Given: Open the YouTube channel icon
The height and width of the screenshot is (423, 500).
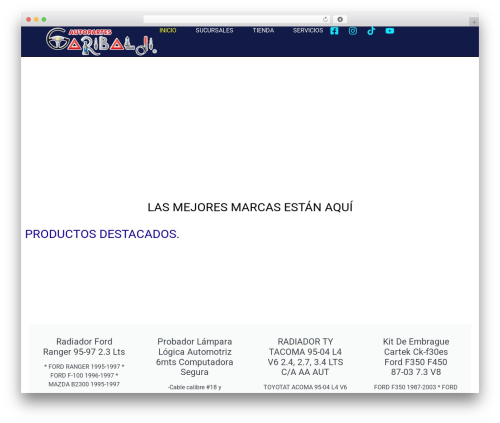Looking at the screenshot, I should pos(390,31).
